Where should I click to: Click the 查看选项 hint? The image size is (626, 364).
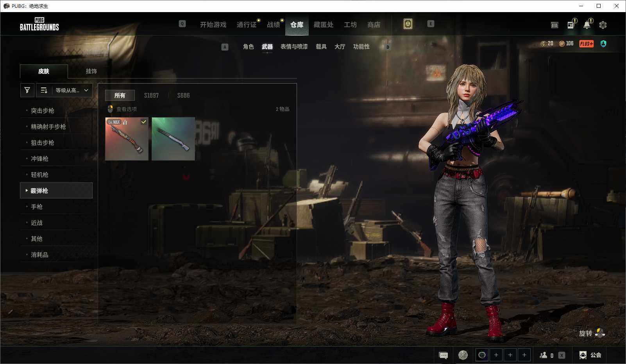tap(122, 109)
